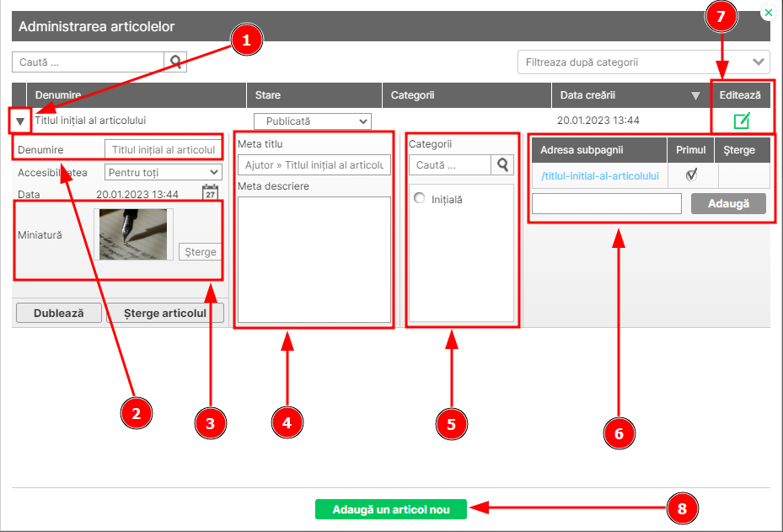Click the article miniature thumbnail image
The width and height of the screenshot is (783, 532).
pyautogui.click(x=133, y=234)
